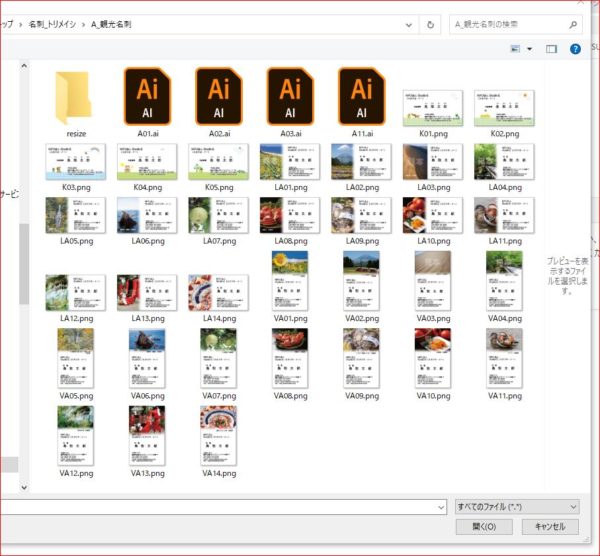Select the A02.ai Illustrator file
The image size is (600, 556).
point(219,97)
